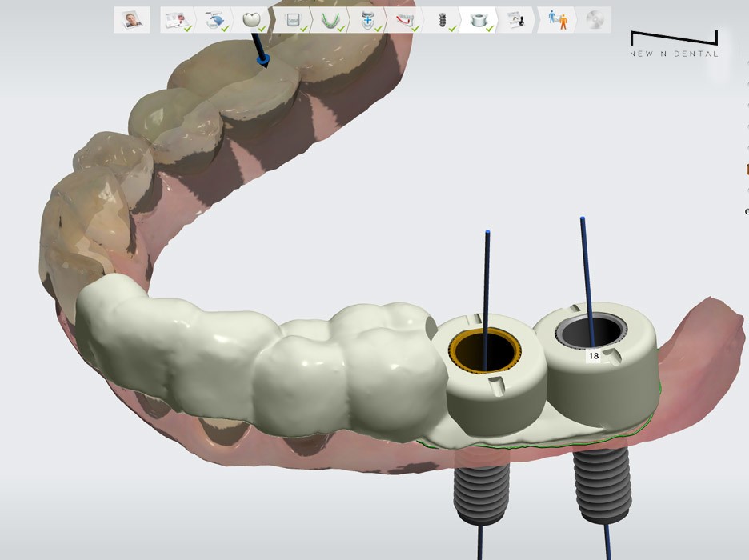Click the order form card icon
Image resolution: width=749 pixels, height=560 pixels.
coord(175,20)
